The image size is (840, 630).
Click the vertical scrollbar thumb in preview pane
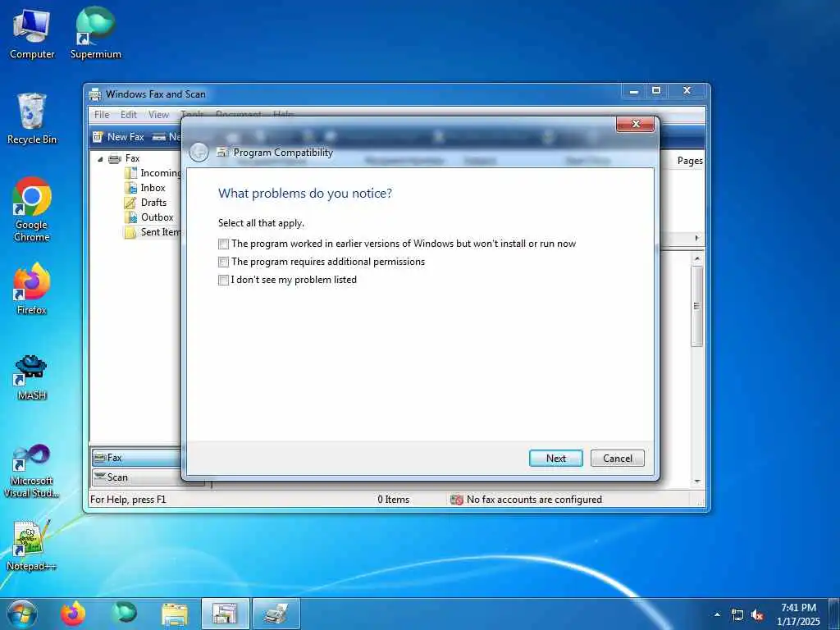point(696,307)
